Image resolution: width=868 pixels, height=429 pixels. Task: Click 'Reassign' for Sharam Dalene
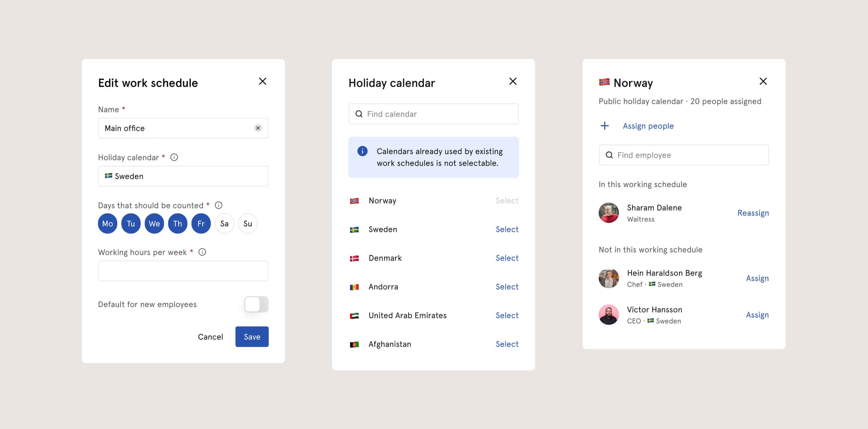coord(753,213)
